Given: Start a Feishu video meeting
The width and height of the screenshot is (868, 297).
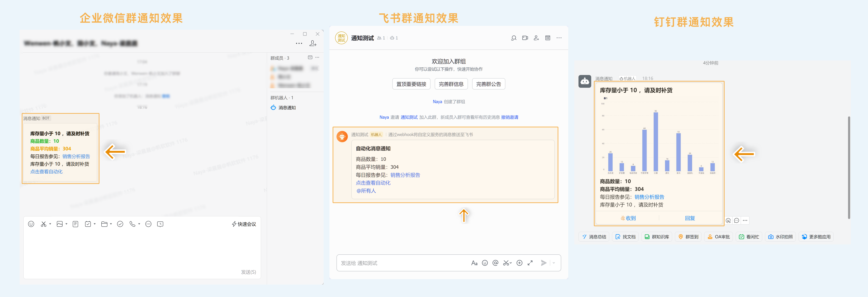Looking at the screenshot, I should click(525, 38).
